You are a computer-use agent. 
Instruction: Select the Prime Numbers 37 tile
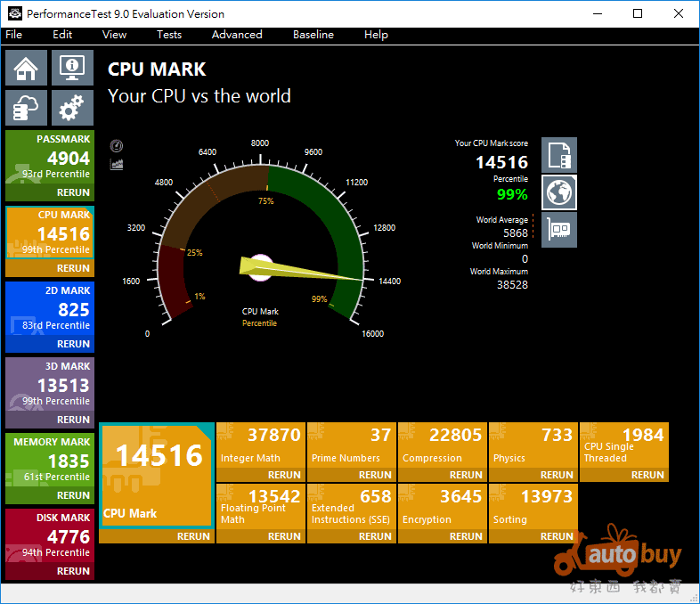pos(352,445)
